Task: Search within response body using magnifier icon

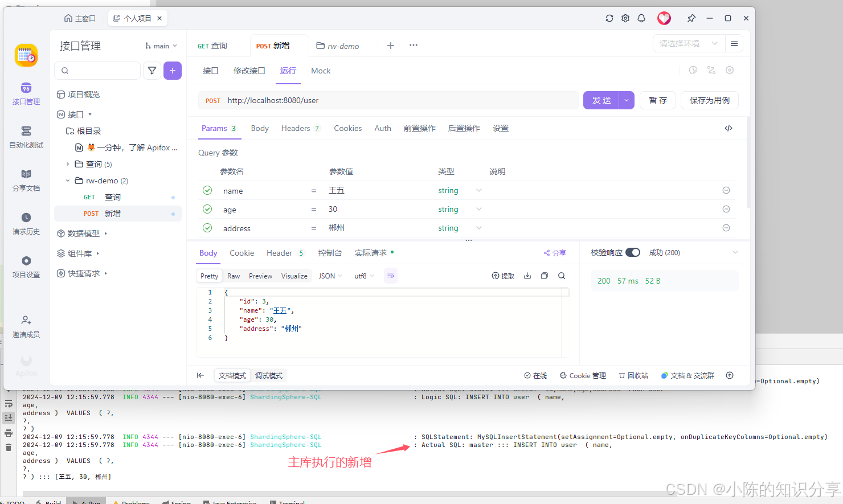Action: pyautogui.click(x=562, y=275)
